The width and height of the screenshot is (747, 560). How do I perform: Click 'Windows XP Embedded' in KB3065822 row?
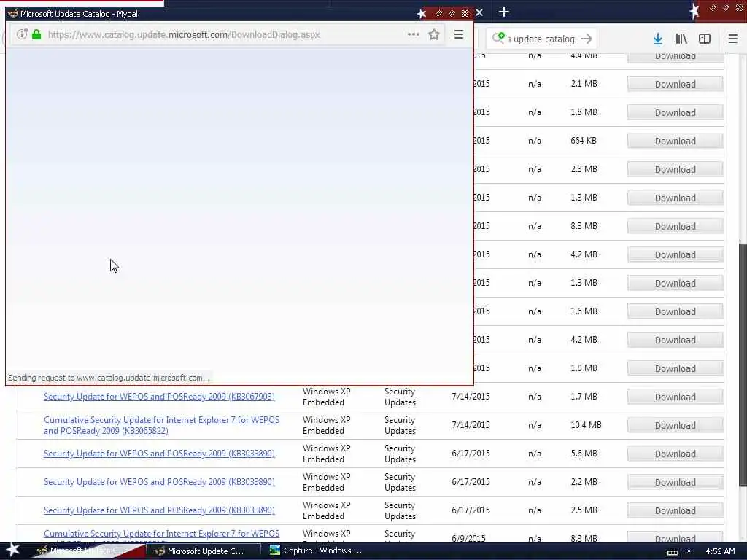327,425
